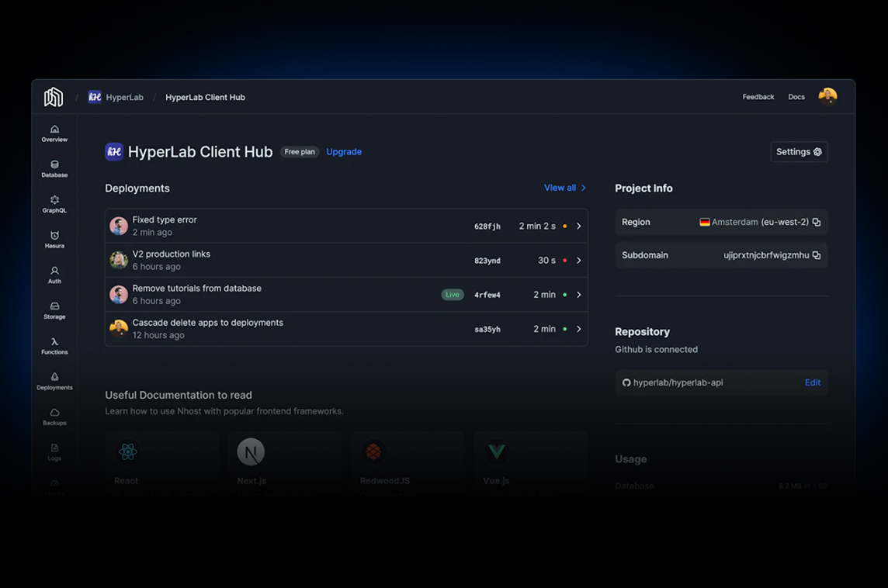Click the avatar on the Cascade delete apps deployment
888x588 pixels.
point(118,329)
